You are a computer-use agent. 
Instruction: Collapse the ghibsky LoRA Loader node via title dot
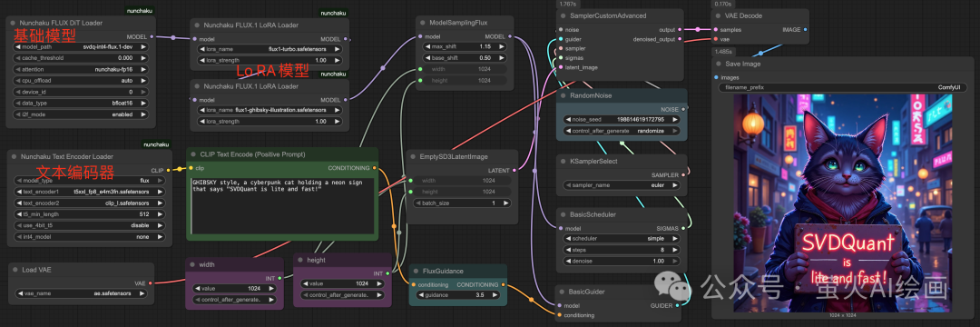[198, 86]
